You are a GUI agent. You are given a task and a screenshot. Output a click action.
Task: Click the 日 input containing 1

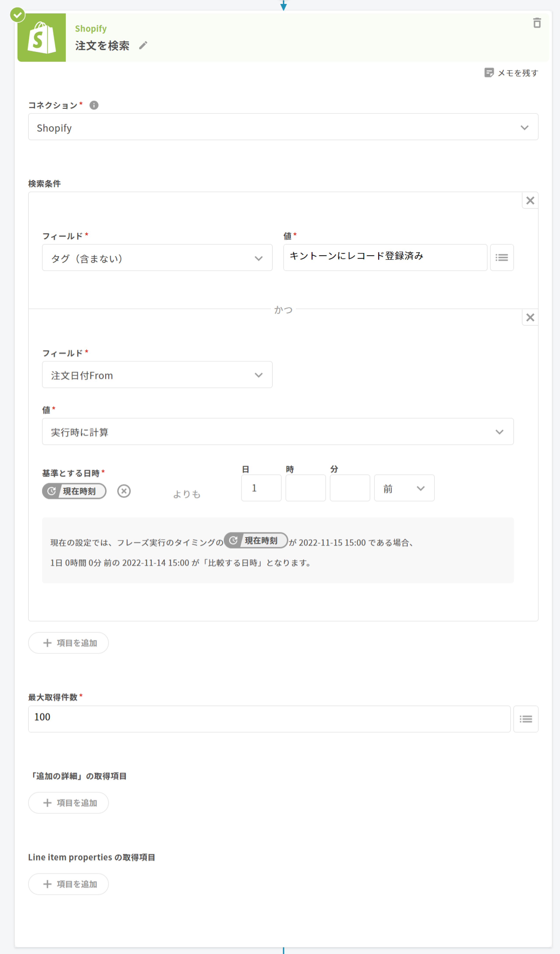[261, 488]
